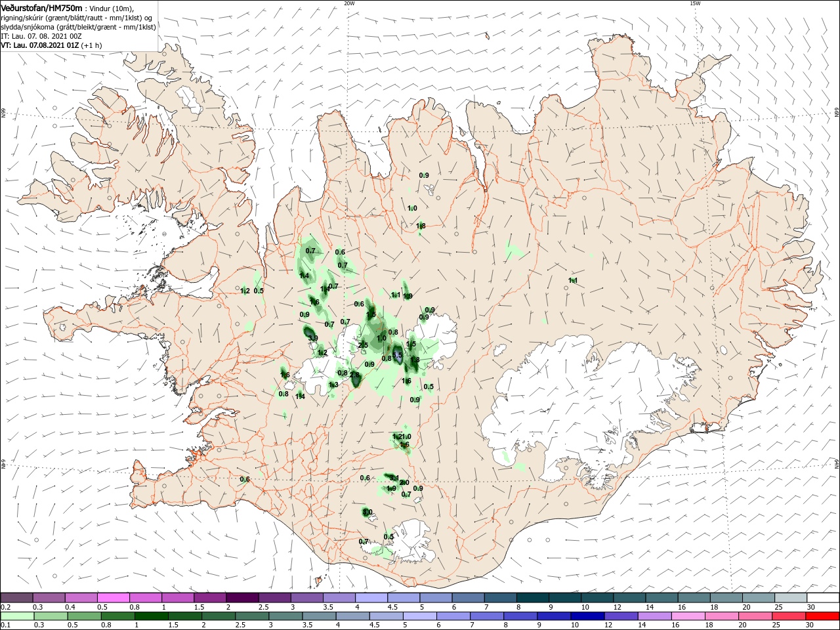The height and width of the screenshot is (630, 840).
Task: Choose the deep navy blue swatch at rain 10
Action: pos(586,616)
